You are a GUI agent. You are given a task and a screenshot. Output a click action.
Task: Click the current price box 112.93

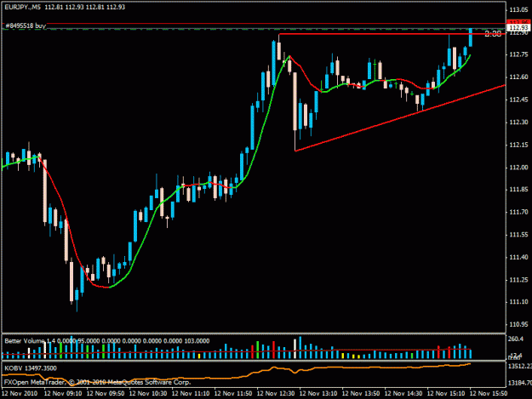518,27
